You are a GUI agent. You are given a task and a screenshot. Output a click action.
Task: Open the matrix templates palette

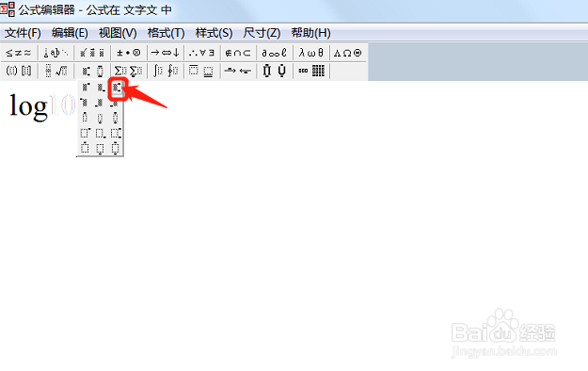click(310, 71)
